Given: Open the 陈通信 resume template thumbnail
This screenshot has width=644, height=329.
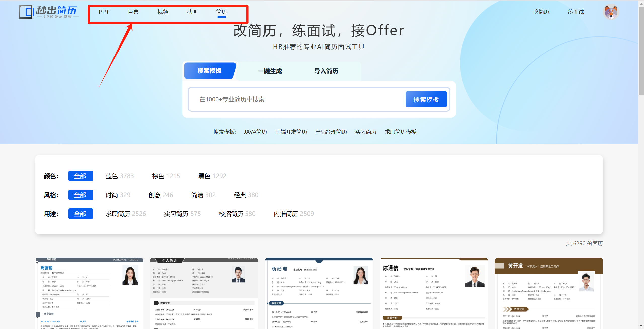Looking at the screenshot, I should (434, 293).
